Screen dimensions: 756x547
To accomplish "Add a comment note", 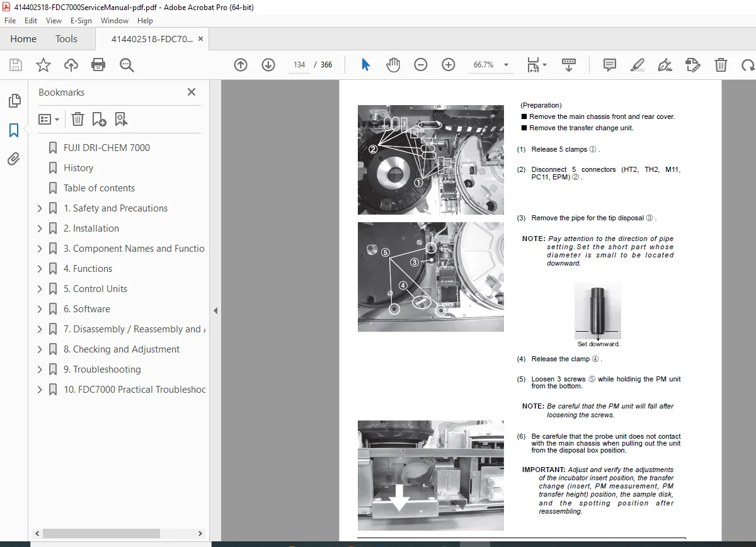I will pos(610,65).
